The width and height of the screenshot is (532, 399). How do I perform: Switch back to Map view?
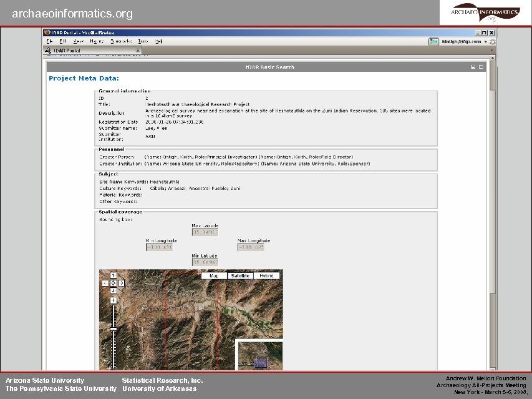(214, 275)
